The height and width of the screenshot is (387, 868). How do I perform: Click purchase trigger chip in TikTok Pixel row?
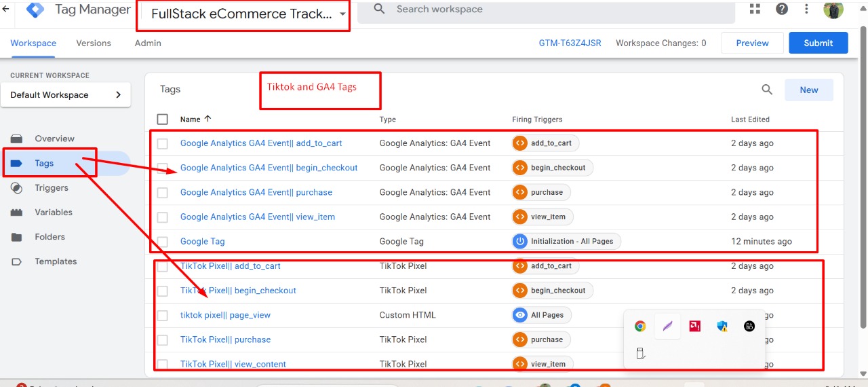point(541,339)
